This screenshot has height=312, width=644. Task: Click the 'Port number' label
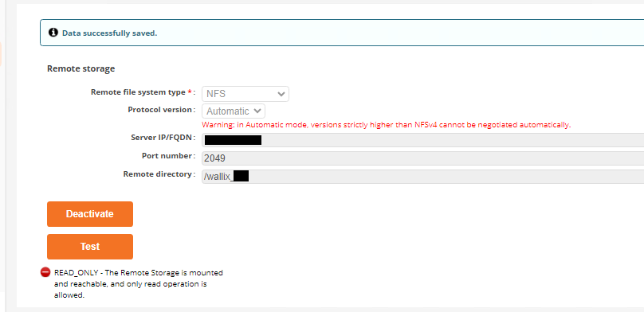click(x=167, y=156)
